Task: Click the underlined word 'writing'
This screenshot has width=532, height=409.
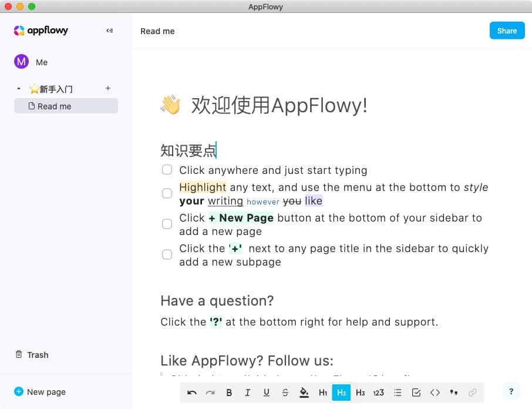Action: (225, 201)
